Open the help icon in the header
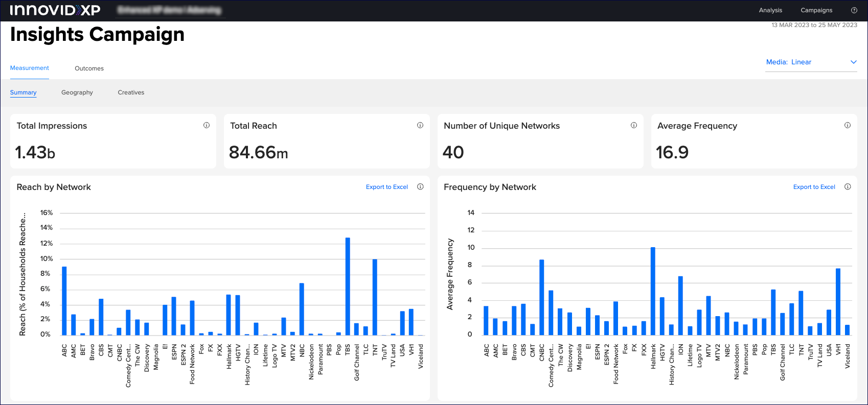This screenshot has width=868, height=405. [854, 10]
